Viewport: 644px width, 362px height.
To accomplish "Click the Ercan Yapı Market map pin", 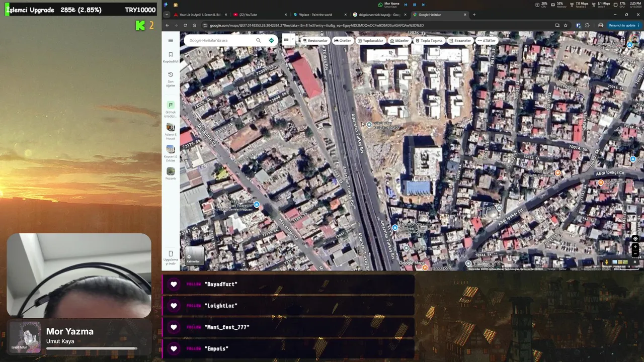I will (257, 205).
